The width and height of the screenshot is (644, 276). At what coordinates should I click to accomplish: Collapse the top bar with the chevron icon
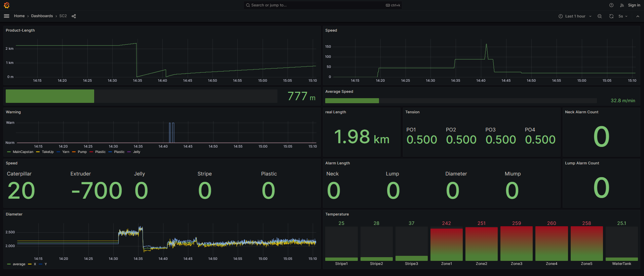point(638,16)
